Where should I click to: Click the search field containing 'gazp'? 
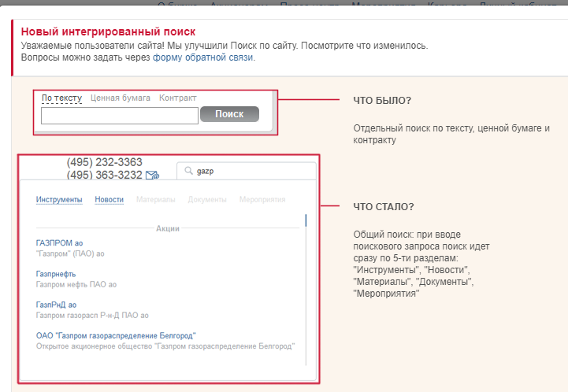[x=247, y=171]
